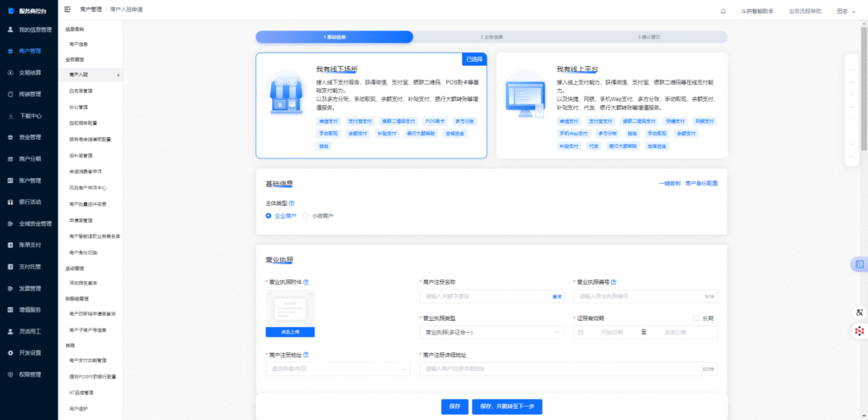Focus the 营业执照编号 input field

tap(645, 296)
